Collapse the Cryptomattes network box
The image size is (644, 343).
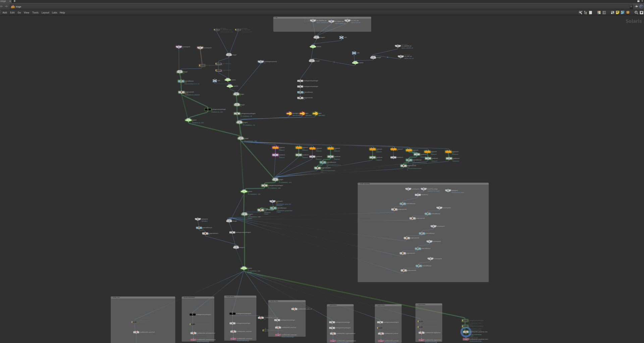[x=328, y=305]
